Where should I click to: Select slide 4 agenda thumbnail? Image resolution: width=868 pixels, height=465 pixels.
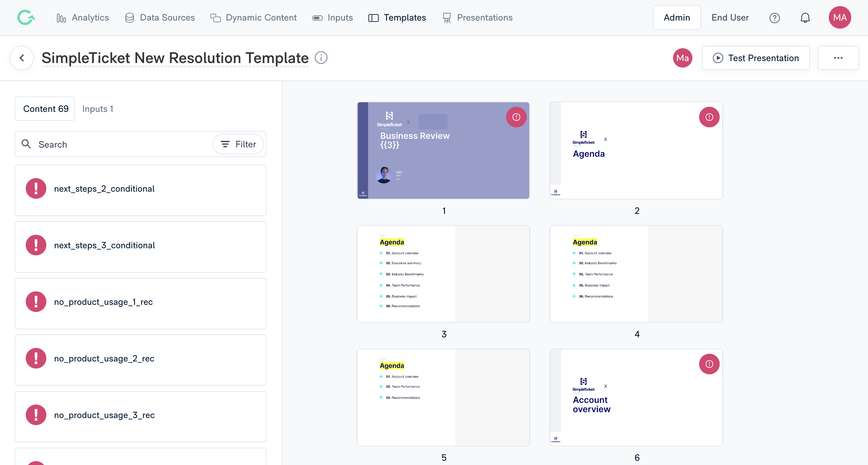tap(636, 274)
